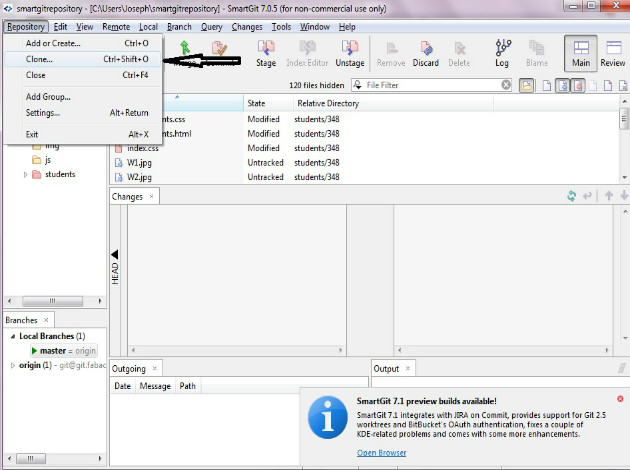Sort by the Relative Directory column header
This screenshot has width=630, height=470.
(393, 103)
